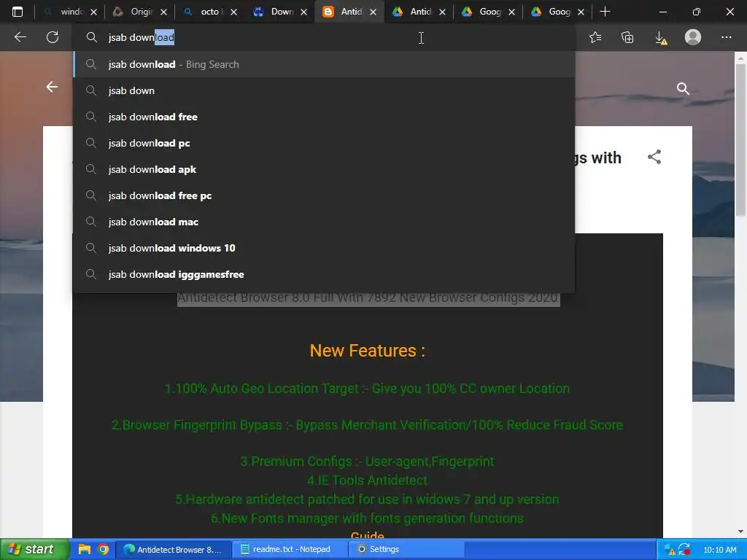Click the scrollbar down arrow

coord(740,532)
